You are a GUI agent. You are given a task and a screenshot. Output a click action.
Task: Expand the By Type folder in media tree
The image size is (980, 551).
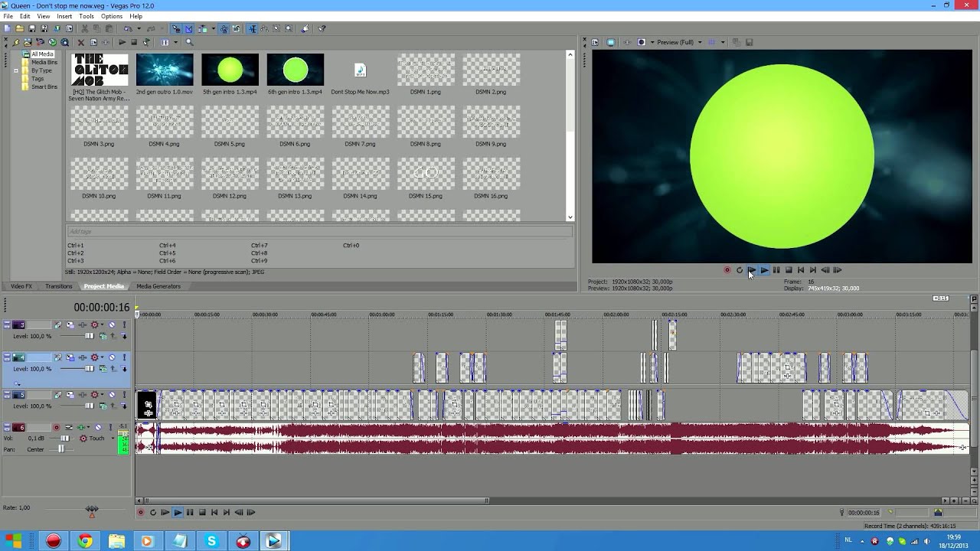point(16,70)
